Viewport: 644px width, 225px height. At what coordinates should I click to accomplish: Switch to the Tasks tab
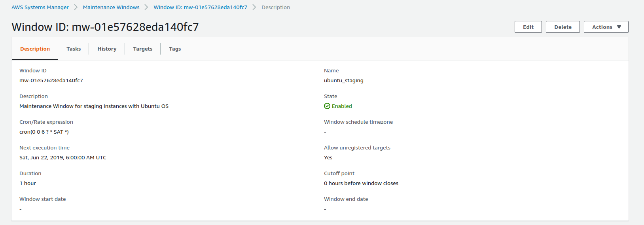click(x=74, y=49)
